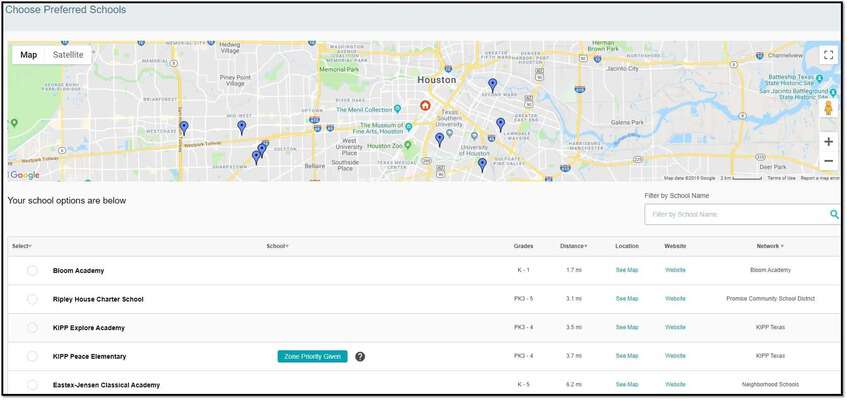
Task: Switch to Satellite view tab
Action: coord(68,55)
